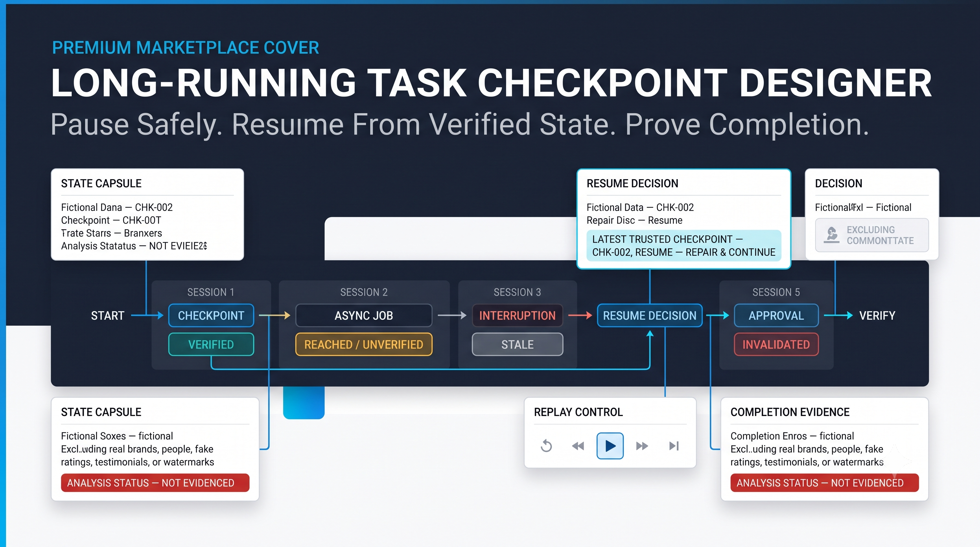Click the 'Trate Starrs — Branxers' line
The height and width of the screenshot is (547, 980).
point(111,233)
